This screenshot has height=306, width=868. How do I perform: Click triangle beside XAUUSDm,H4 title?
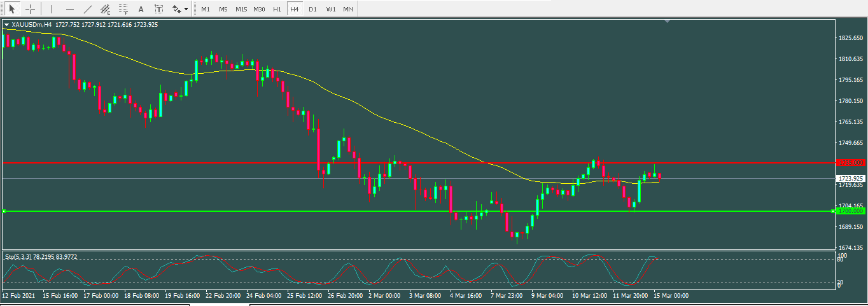click(x=6, y=24)
